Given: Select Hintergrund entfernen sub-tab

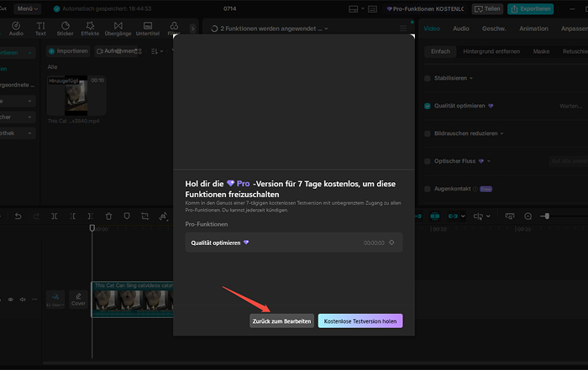Looking at the screenshot, I should 491,51.
